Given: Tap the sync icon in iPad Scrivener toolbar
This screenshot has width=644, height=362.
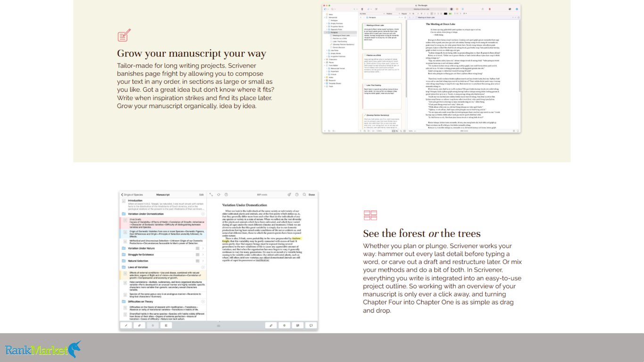Looking at the screenshot, I should click(x=218, y=195).
